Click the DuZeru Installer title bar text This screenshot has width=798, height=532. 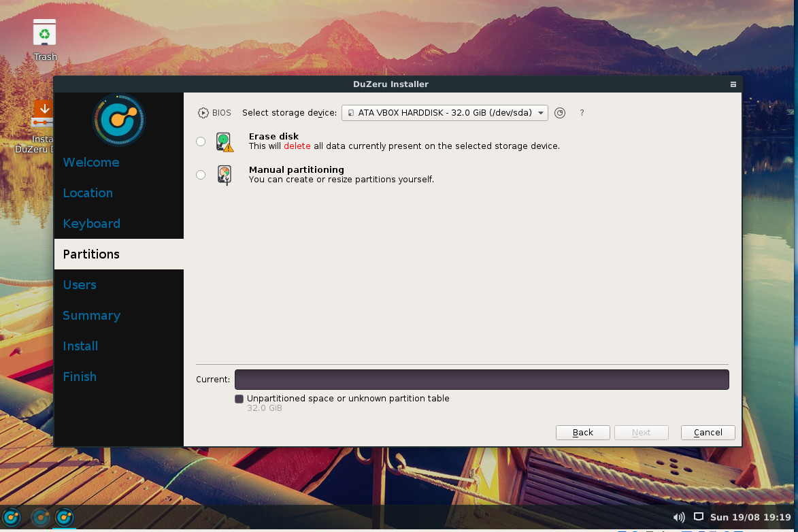pos(391,84)
